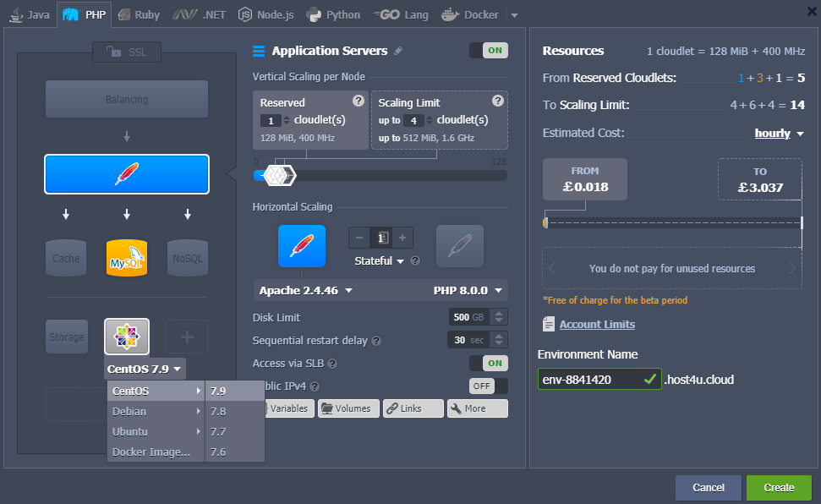Viewport: 821px width, 504px height.
Task: Toggle the Application Servers ON switch
Action: pos(489,50)
